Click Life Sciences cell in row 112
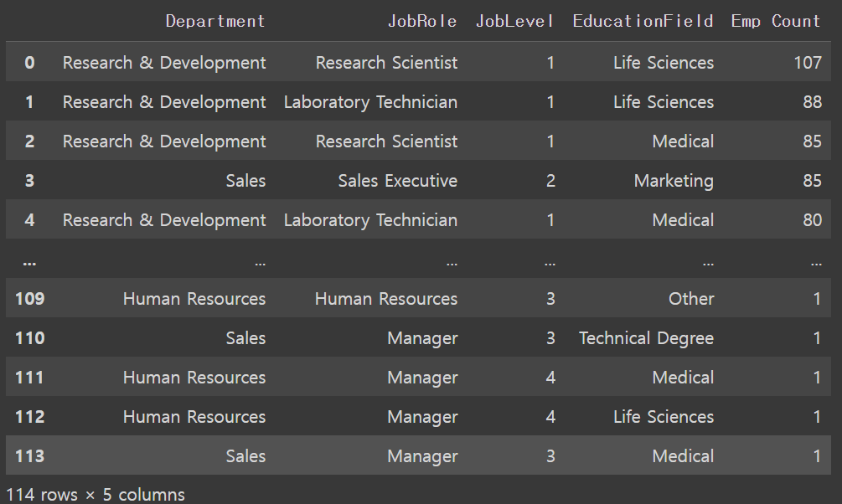The width and height of the screenshot is (842, 504). [664, 416]
